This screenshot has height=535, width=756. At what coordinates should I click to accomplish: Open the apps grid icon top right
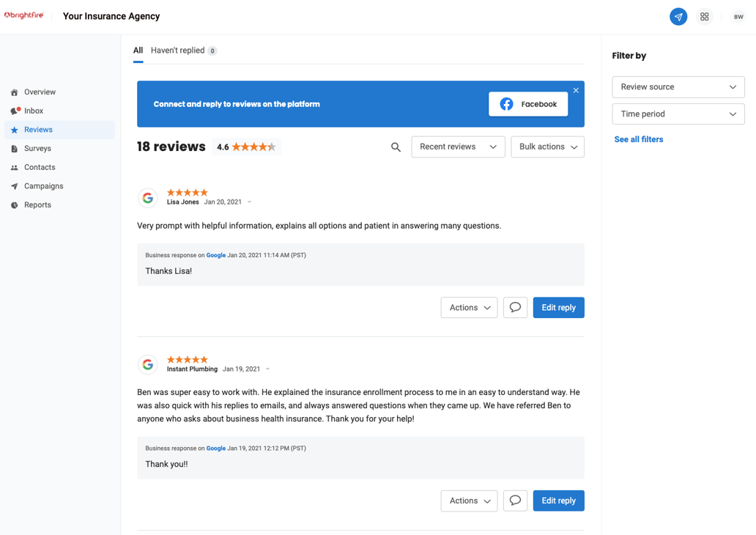coord(704,16)
